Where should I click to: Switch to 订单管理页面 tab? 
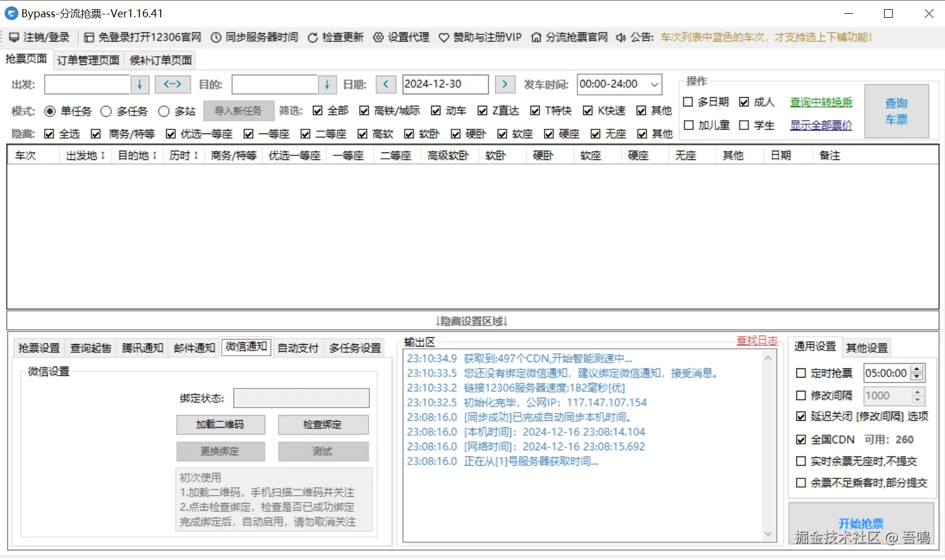[88, 60]
